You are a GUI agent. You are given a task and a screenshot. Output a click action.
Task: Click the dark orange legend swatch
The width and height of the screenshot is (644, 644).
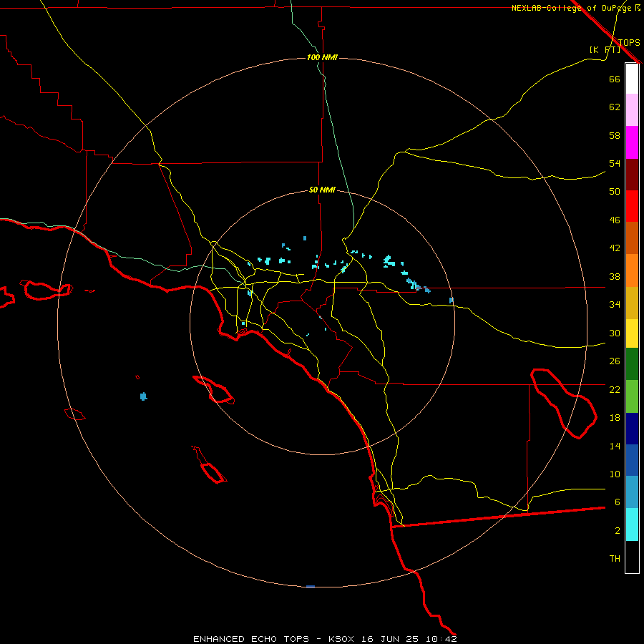[x=632, y=238]
